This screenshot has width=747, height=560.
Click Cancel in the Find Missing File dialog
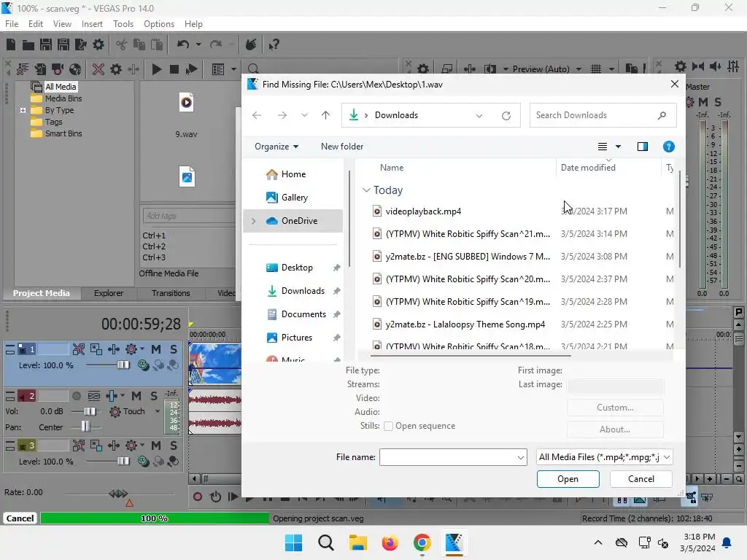[640, 479]
